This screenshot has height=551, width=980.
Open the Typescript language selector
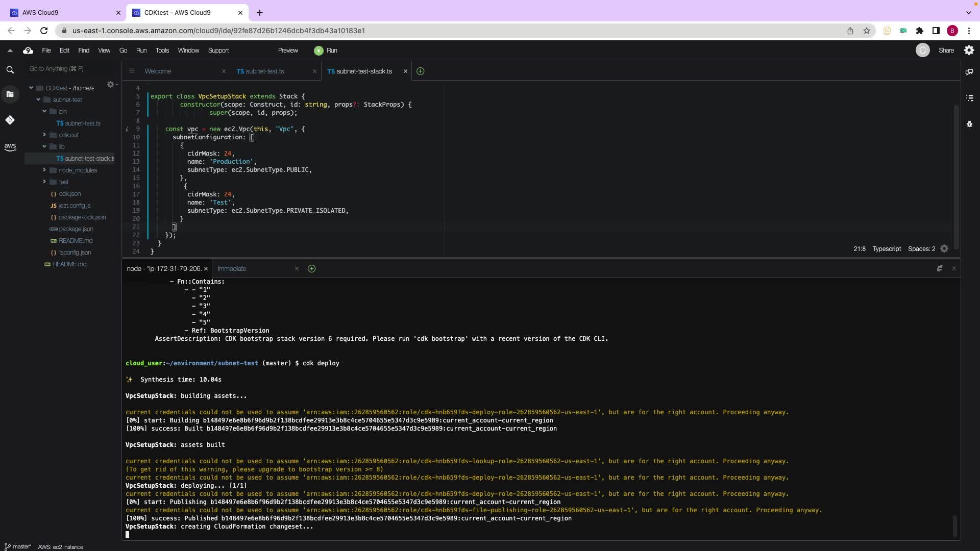pyautogui.click(x=886, y=249)
